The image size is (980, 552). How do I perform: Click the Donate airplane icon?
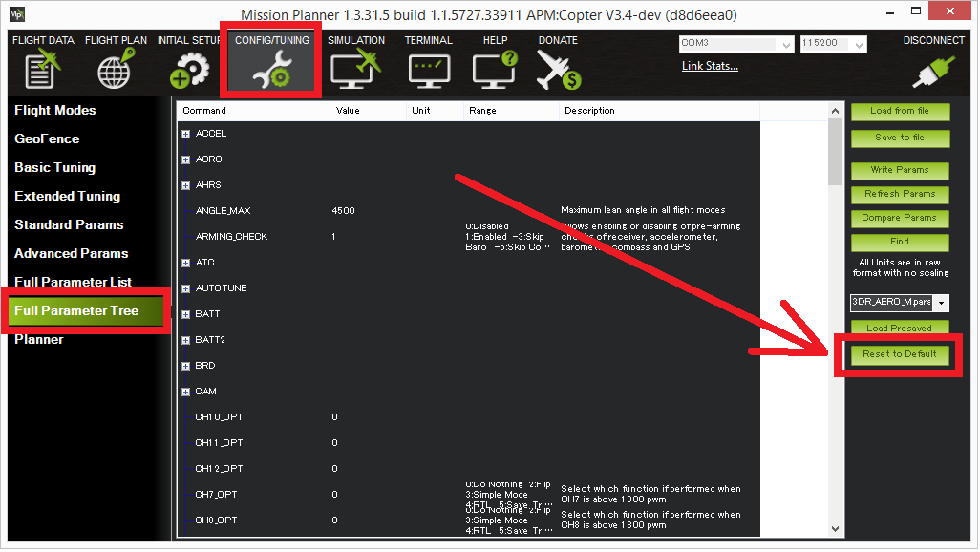coord(558,70)
